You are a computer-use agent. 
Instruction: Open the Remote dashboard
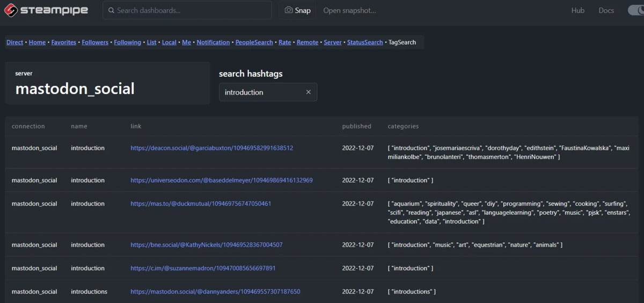[x=308, y=42]
